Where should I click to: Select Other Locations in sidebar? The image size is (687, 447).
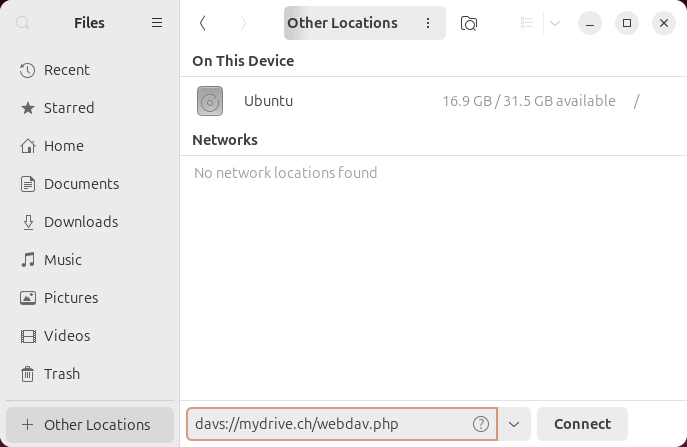pyautogui.click(x=90, y=425)
